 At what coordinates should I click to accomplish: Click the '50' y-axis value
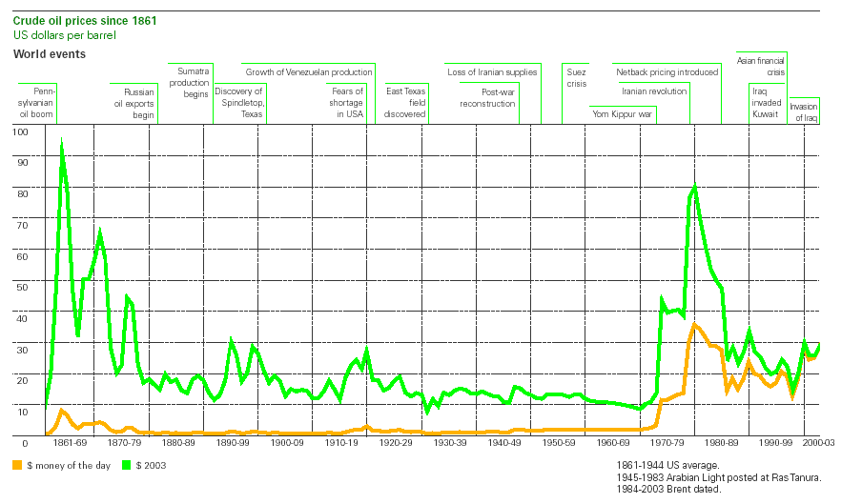pos(23,287)
